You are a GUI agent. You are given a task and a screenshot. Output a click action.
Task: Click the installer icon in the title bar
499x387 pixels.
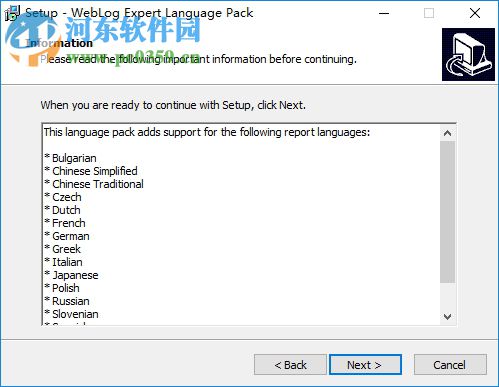click(x=13, y=13)
